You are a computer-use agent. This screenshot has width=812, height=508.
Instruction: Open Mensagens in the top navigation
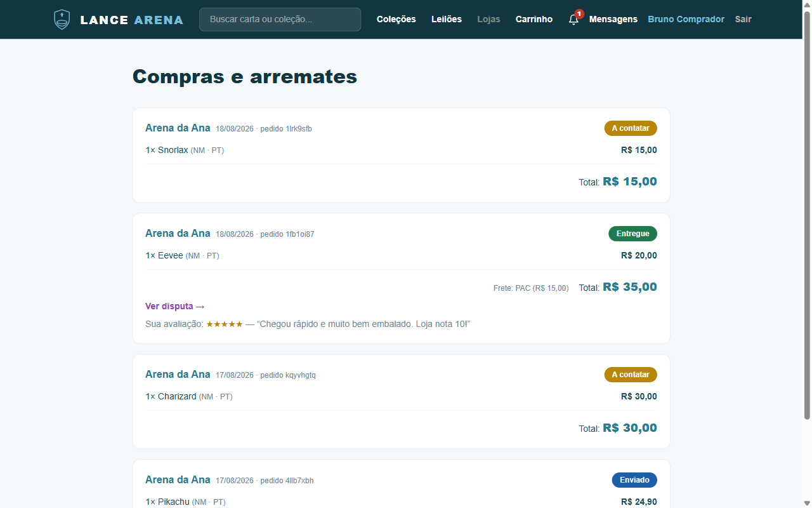pyautogui.click(x=613, y=19)
